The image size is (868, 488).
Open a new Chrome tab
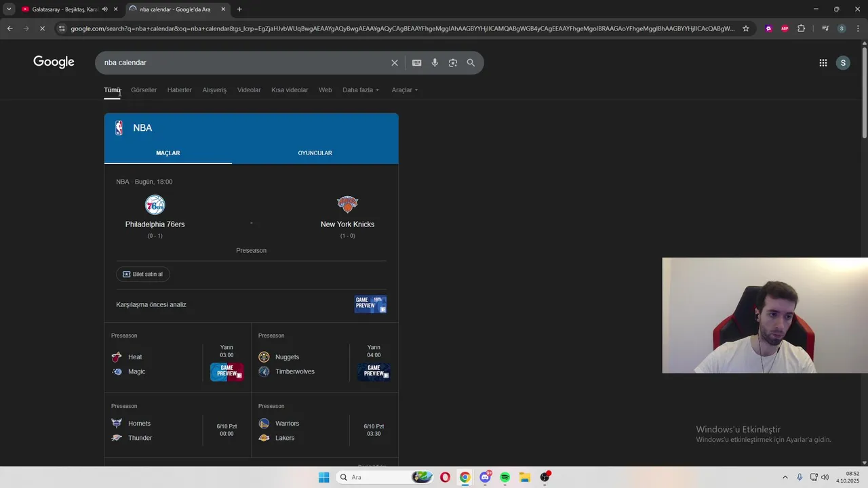coord(239,9)
